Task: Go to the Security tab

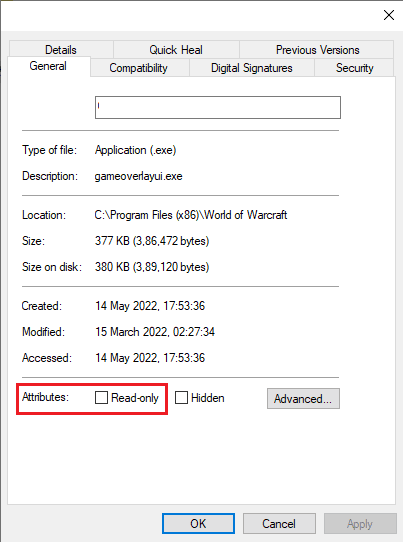Action: click(355, 68)
